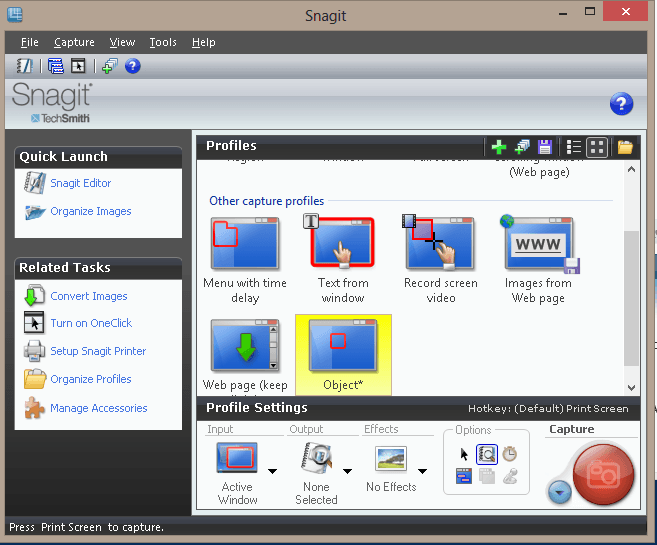The image size is (657, 545).
Task: Click the Organize Images link
Action: [x=91, y=211]
